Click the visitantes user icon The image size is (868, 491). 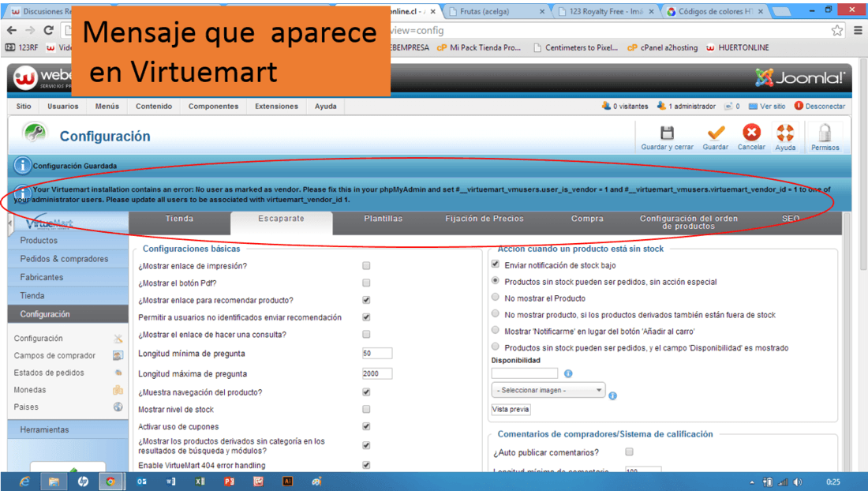606,106
